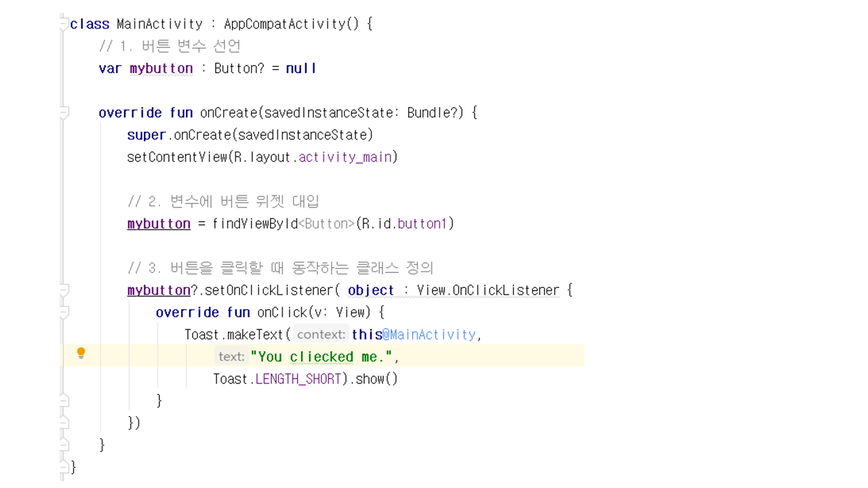
Task: Click View.OnClickListener type name
Action: point(488,290)
